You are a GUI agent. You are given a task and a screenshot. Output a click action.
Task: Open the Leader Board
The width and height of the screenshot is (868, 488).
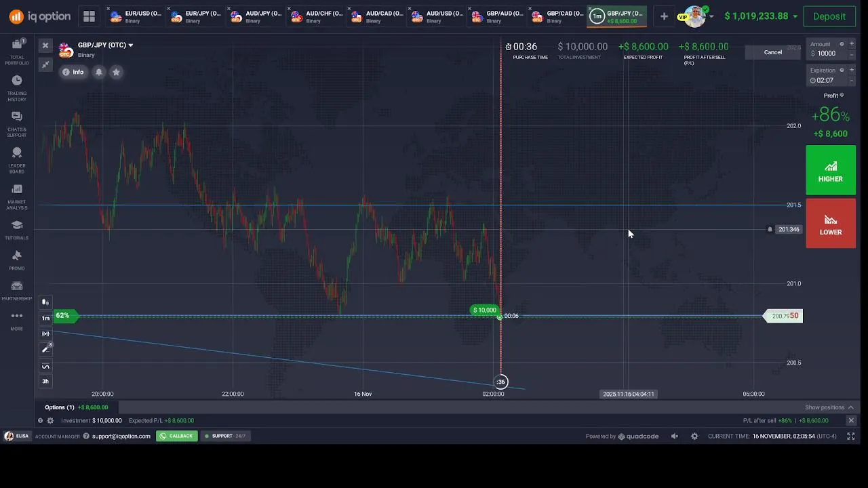click(17, 161)
